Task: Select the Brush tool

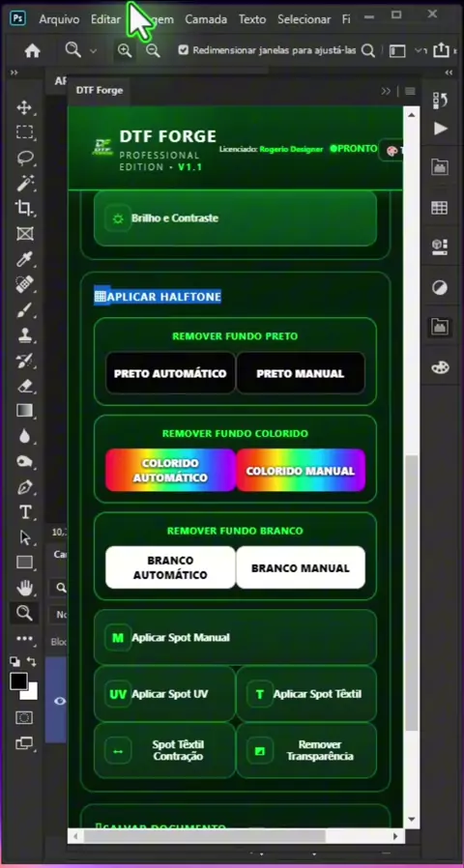Action: click(24, 310)
